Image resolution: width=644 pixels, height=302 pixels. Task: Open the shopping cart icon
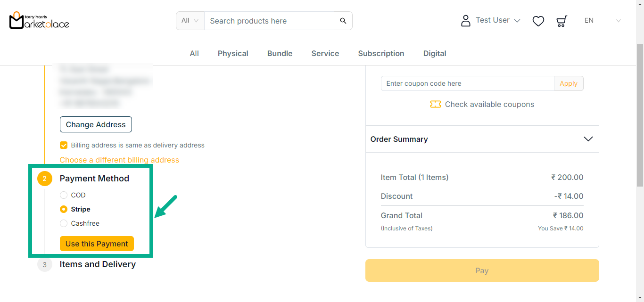click(561, 21)
